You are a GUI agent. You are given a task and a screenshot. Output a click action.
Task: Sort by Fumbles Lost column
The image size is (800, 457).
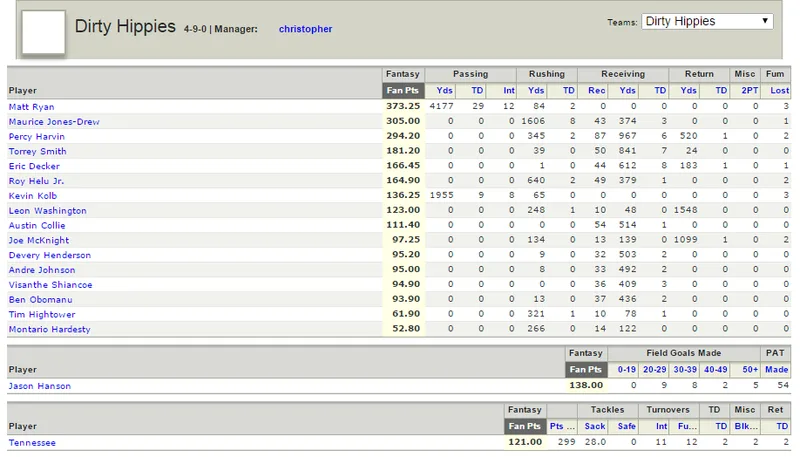pos(780,90)
